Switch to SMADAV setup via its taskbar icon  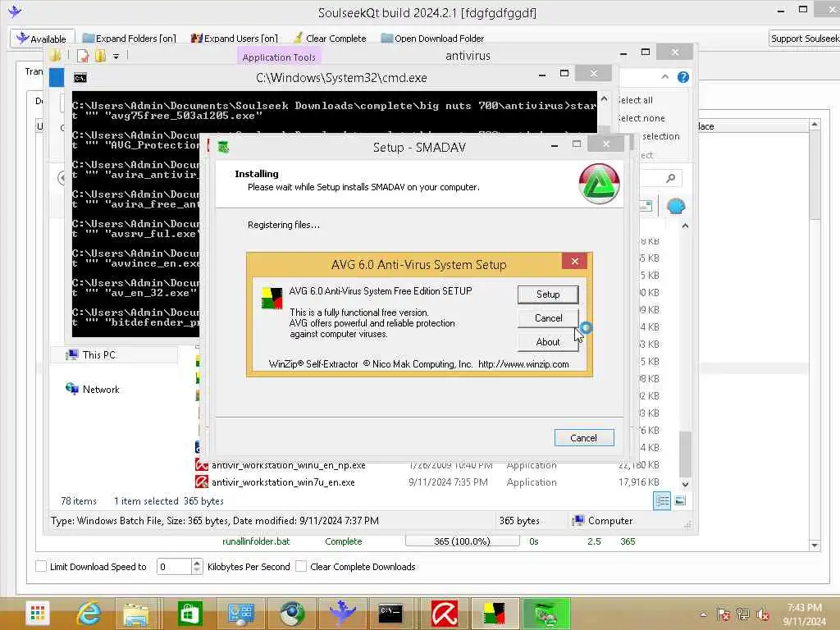coord(546,614)
